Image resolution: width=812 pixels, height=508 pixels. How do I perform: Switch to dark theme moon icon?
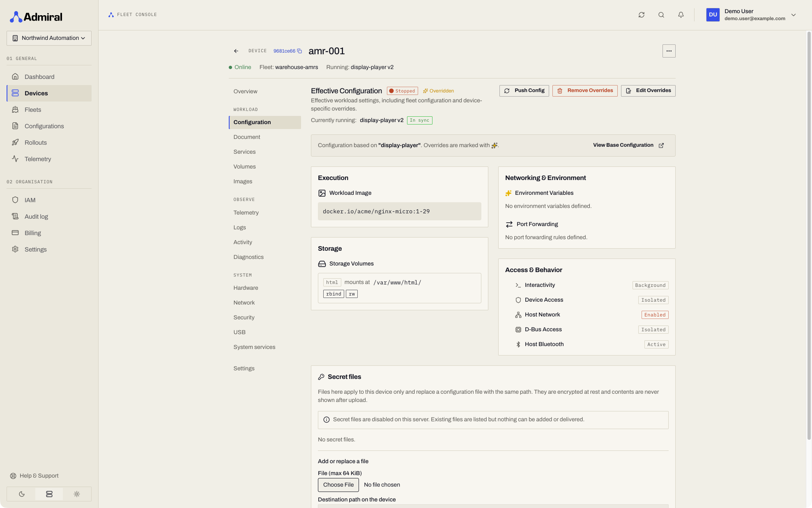[21, 494]
